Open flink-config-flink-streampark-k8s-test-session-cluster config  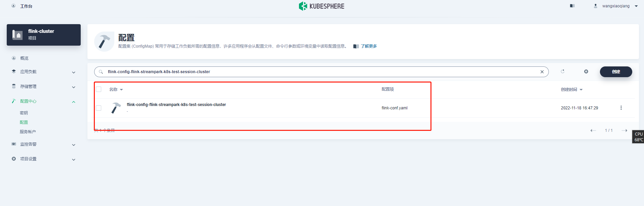[x=176, y=105]
